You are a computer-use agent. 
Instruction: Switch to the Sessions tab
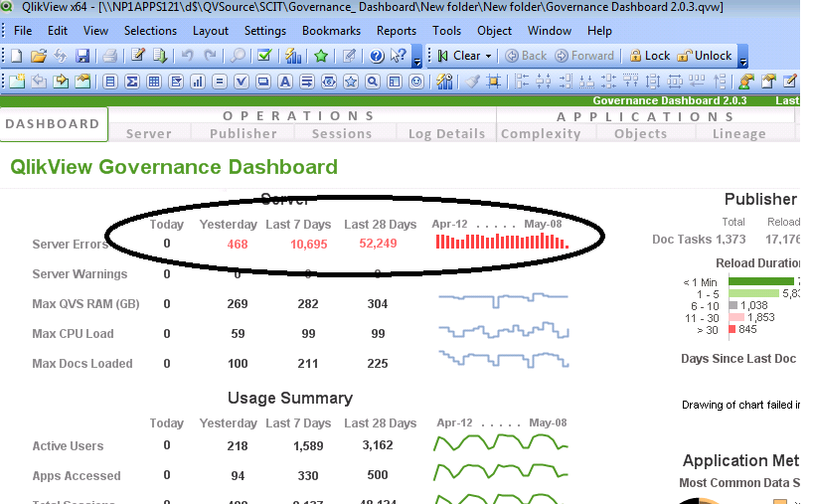coord(342,134)
